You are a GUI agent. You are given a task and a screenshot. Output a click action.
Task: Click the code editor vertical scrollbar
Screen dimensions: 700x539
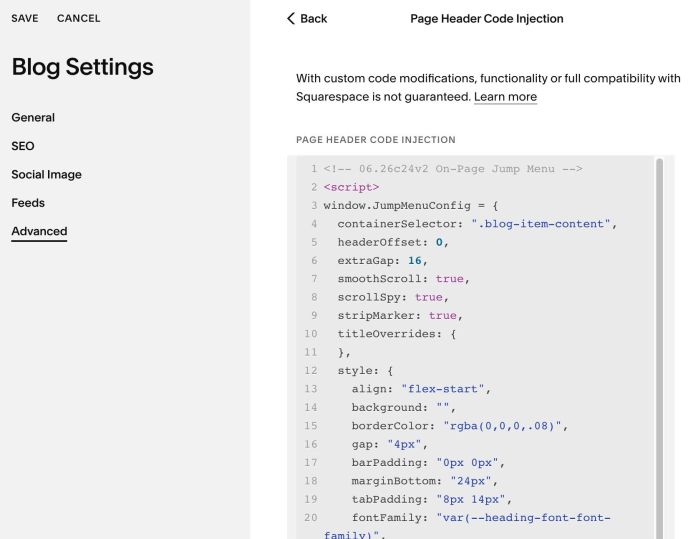coord(659,348)
